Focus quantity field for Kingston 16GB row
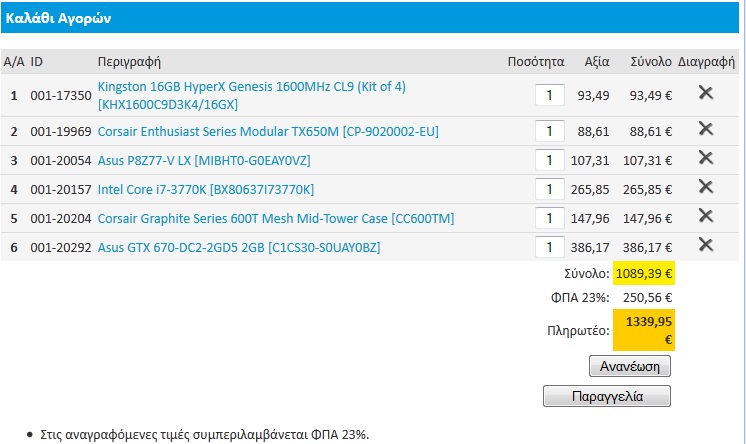This screenshot has height=444, width=746. pos(550,95)
